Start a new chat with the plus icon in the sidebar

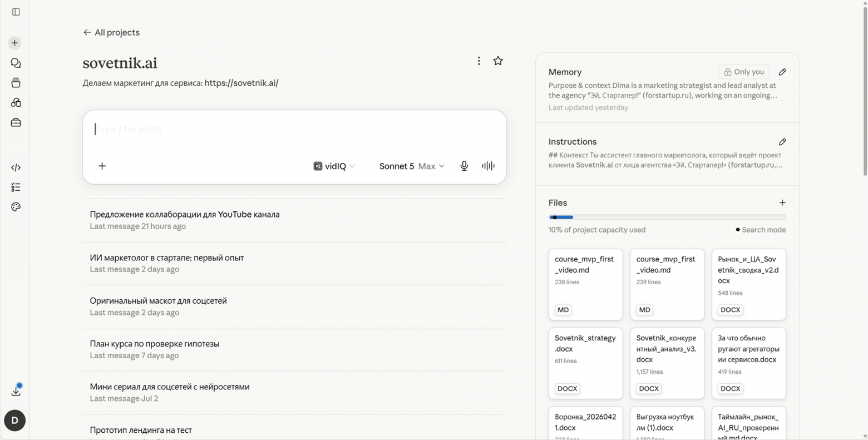pyautogui.click(x=15, y=43)
